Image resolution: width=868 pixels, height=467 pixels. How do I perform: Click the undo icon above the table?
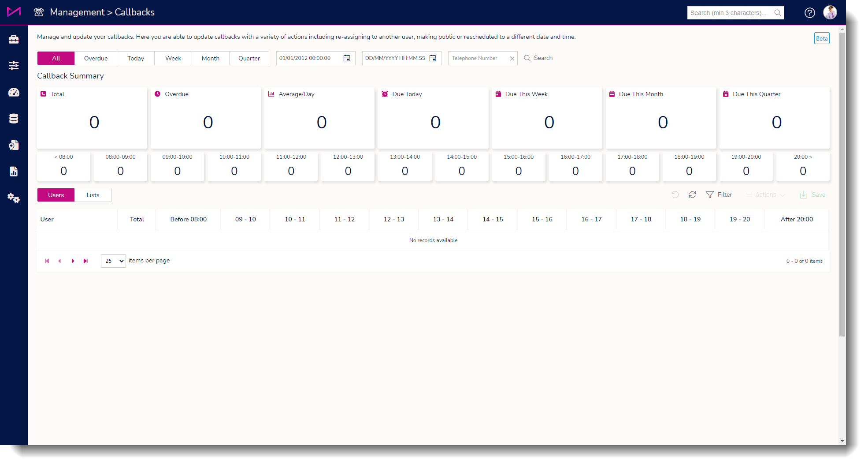[x=675, y=194]
